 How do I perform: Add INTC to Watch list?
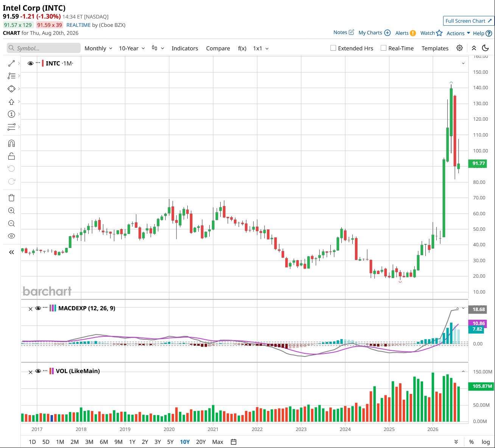tap(431, 33)
